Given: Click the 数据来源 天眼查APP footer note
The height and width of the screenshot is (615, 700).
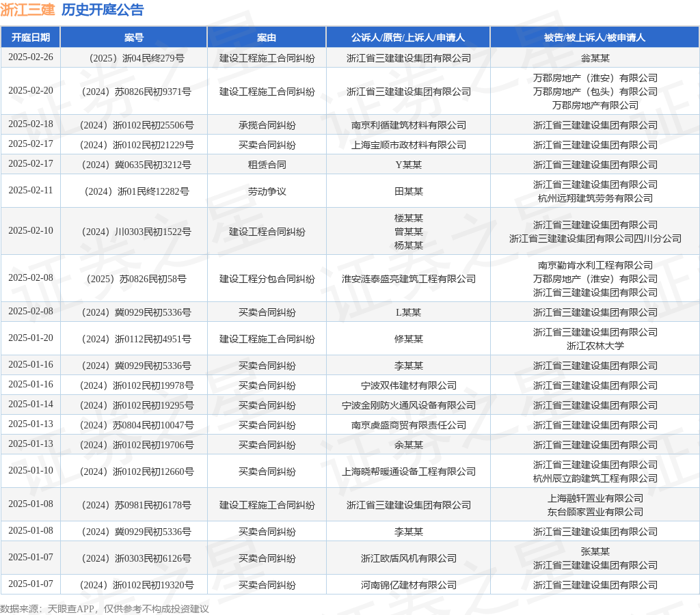Looking at the screenshot, I should coord(104,609).
